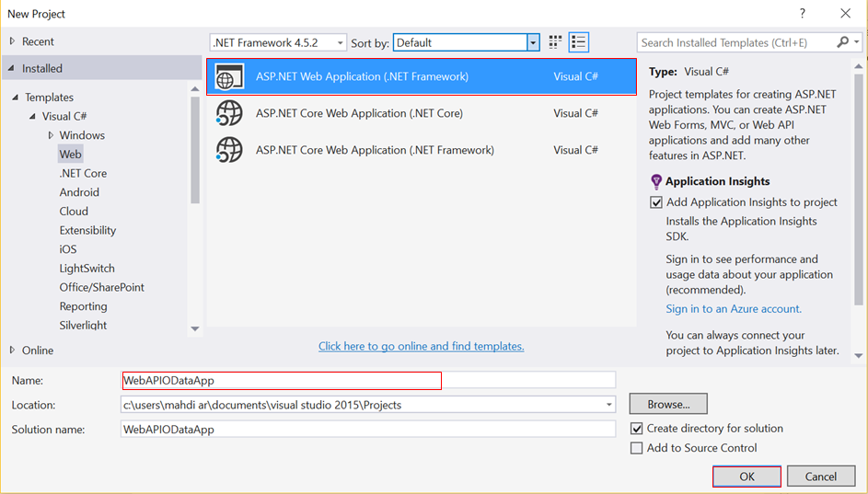868x494 pixels.
Task: Select the Android category
Action: click(x=79, y=192)
